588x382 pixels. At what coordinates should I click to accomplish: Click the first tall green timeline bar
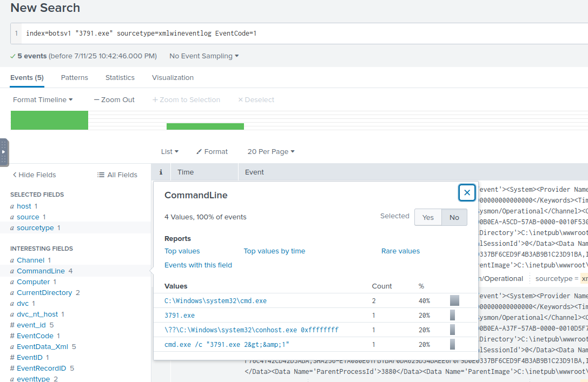50,120
